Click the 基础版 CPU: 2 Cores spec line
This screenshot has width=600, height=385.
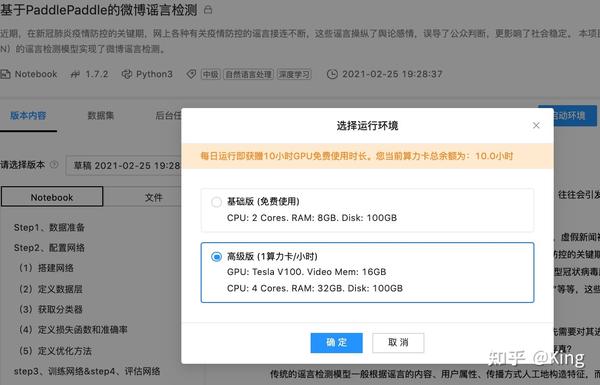tap(312, 218)
